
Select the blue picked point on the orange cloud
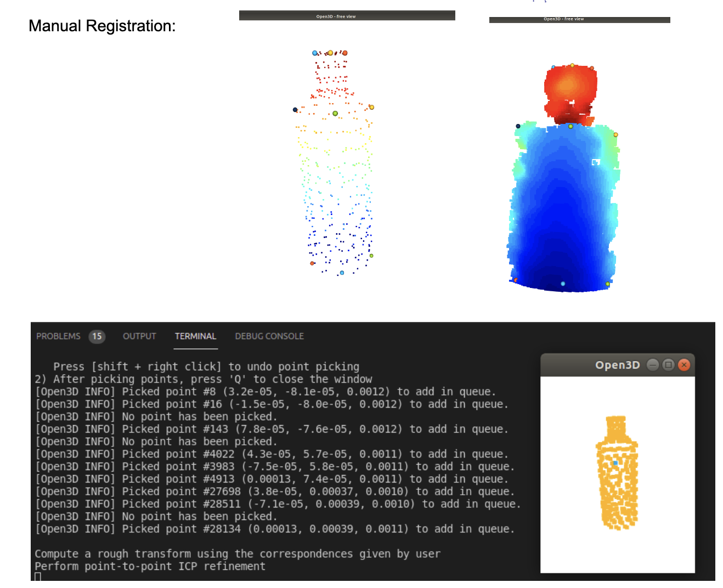pos(617,463)
